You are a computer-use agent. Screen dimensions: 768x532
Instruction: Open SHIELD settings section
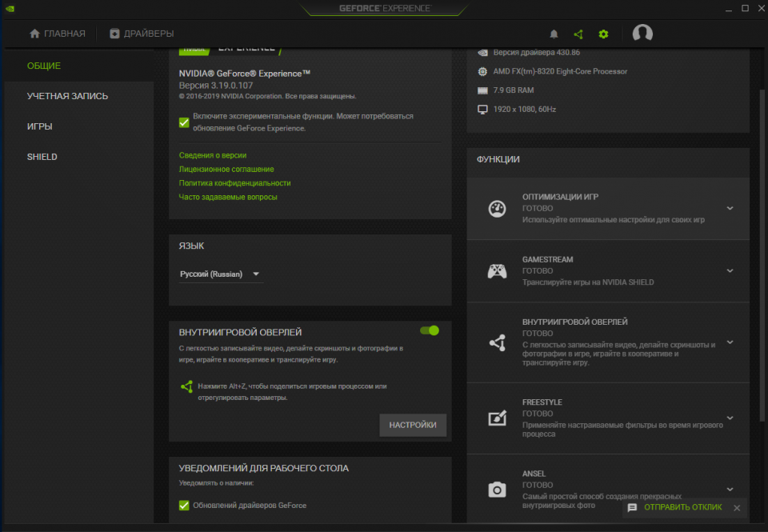42,157
